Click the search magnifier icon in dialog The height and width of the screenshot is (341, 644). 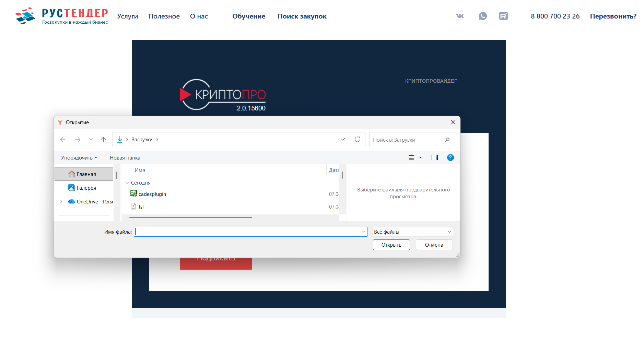click(x=447, y=140)
